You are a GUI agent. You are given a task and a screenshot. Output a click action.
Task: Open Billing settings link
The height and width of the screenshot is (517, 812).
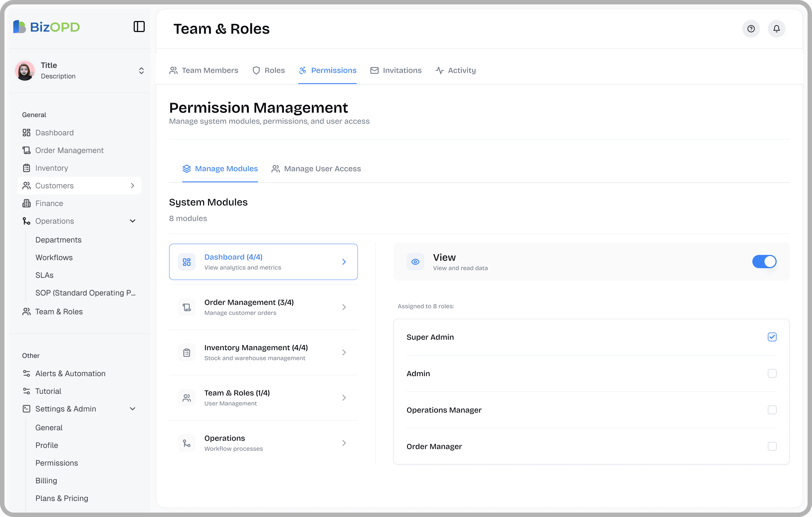(x=46, y=481)
